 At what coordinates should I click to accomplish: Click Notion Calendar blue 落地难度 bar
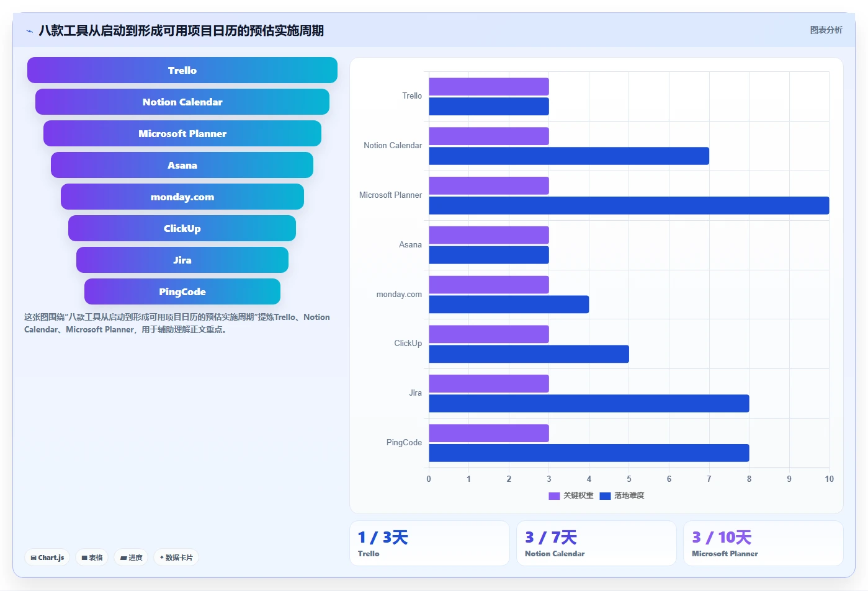click(569, 156)
